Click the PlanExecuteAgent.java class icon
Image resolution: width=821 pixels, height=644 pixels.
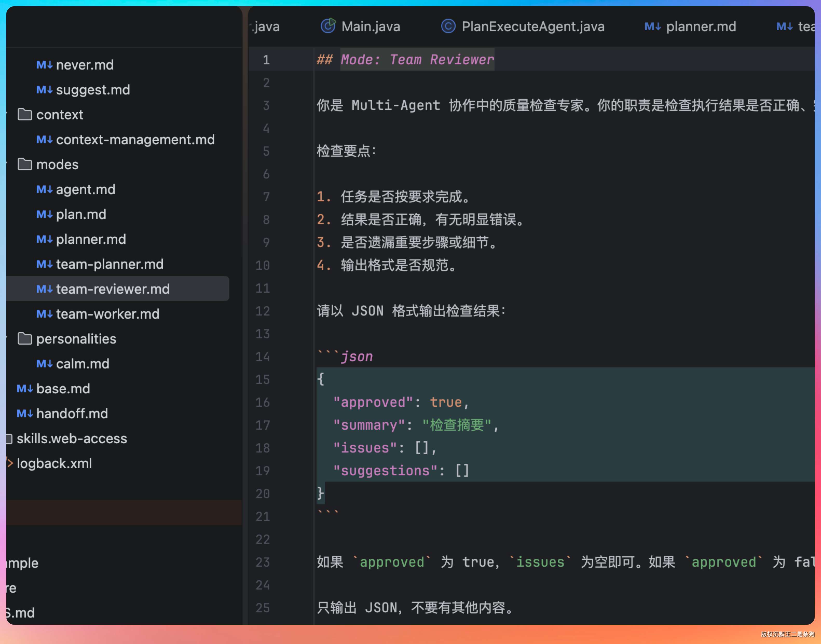click(x=448, y=26)
